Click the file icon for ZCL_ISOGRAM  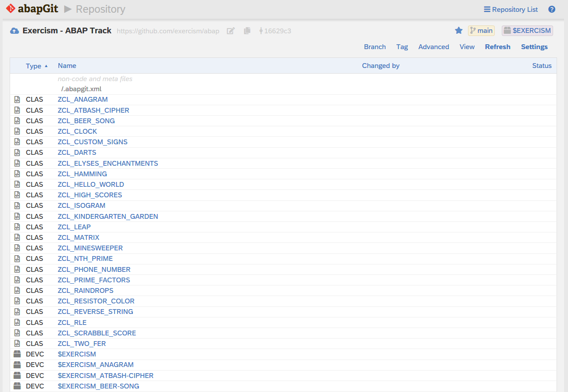[x=17, y=206]
